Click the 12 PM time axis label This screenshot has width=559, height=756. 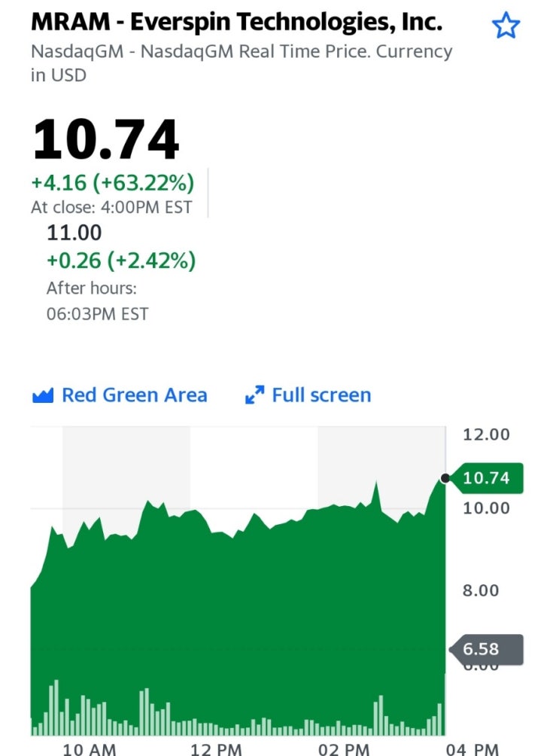216,749
